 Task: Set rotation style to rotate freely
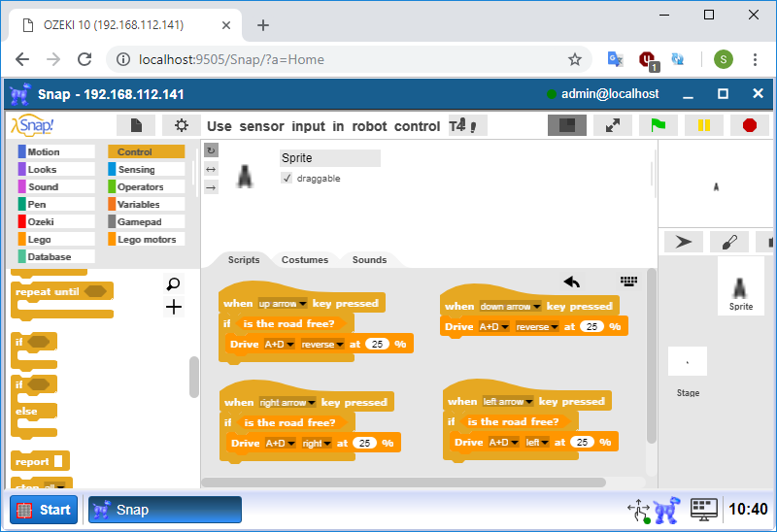pyautogui.click(x=211, y=150)
